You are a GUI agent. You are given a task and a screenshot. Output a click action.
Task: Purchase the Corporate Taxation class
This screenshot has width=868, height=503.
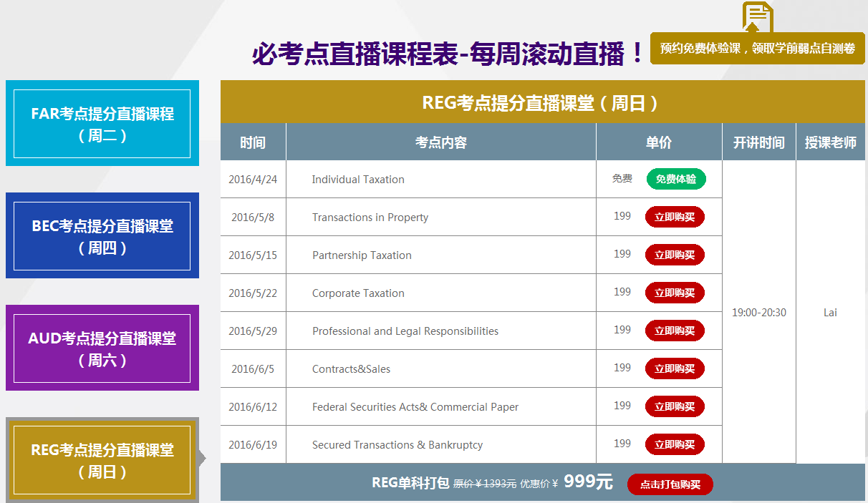click(675, 293)
